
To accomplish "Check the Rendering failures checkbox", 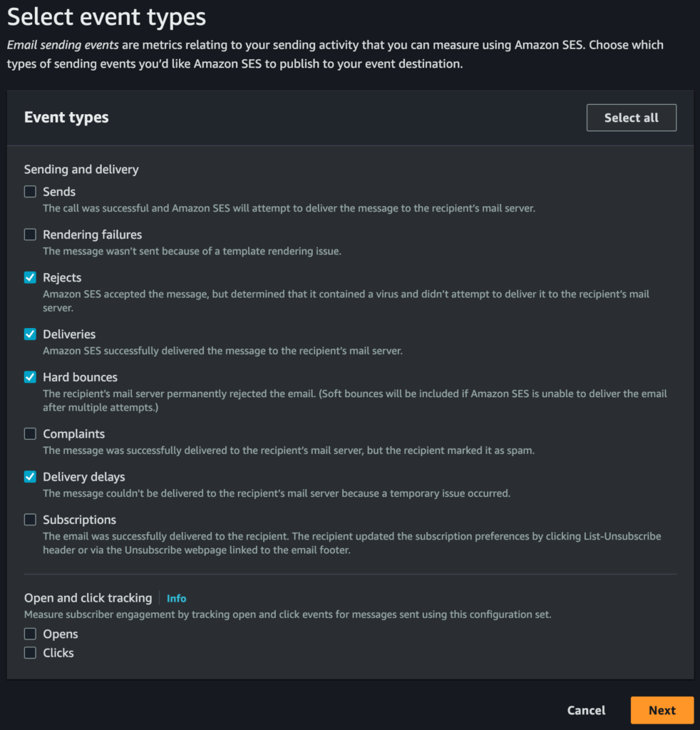I will point(30,235).
